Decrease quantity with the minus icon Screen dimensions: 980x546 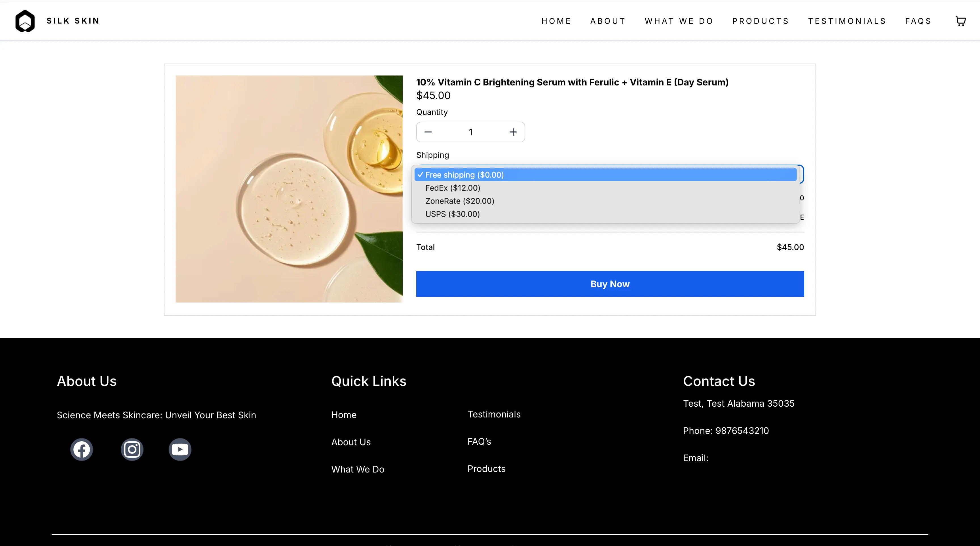(428, 132)
